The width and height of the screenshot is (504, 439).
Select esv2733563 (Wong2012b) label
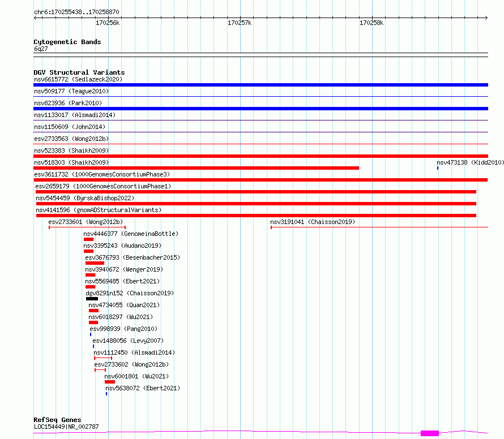tap(71, 139)
